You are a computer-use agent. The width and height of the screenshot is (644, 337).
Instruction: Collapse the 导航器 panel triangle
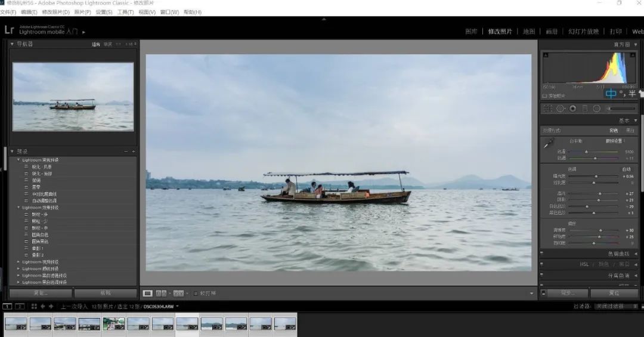pos(12,44)
